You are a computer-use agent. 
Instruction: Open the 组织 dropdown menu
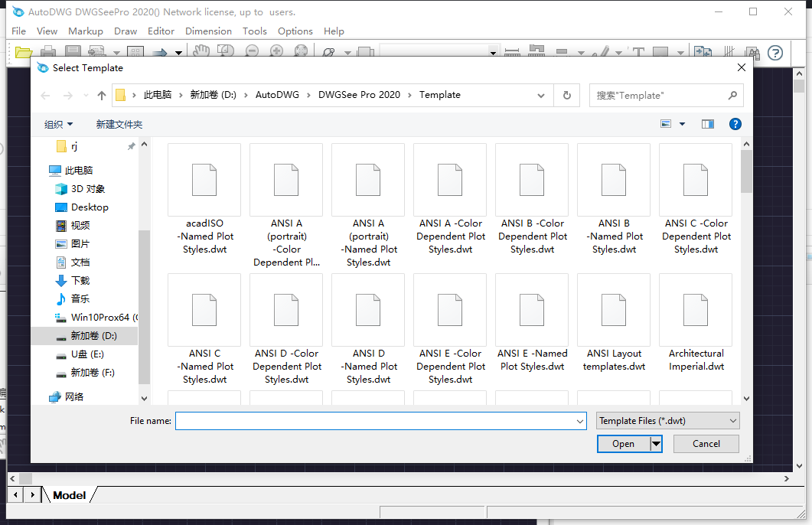(59, 124)
